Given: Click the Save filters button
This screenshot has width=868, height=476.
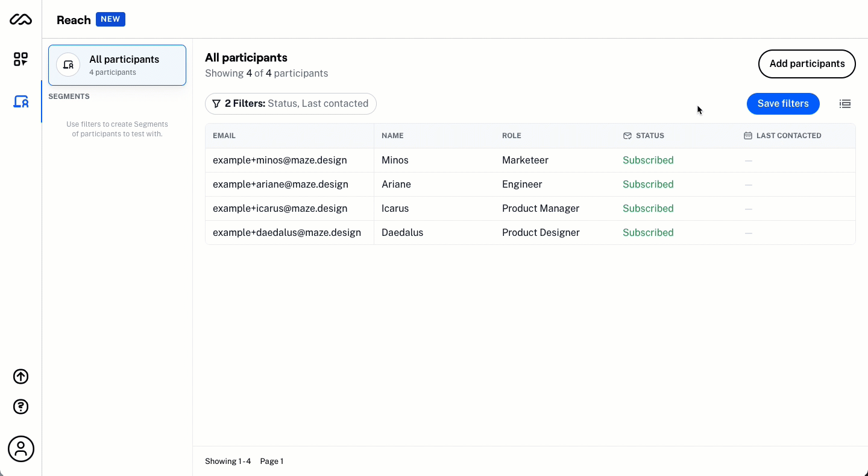Looking at the screenshot, I should (x=782, y=104).
